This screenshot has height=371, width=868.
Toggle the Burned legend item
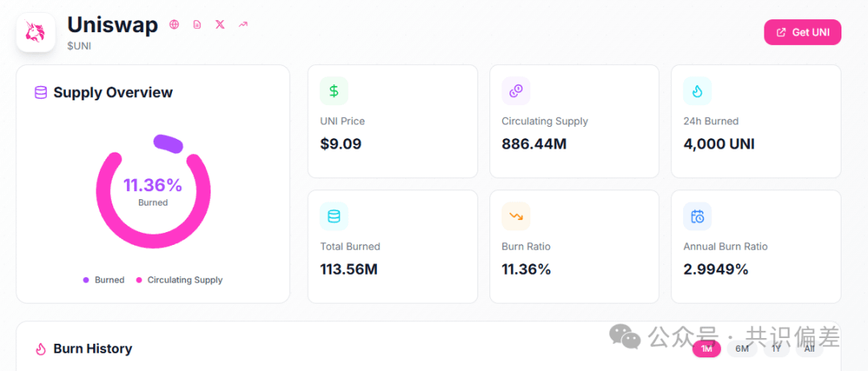click(x=104, y=279)
